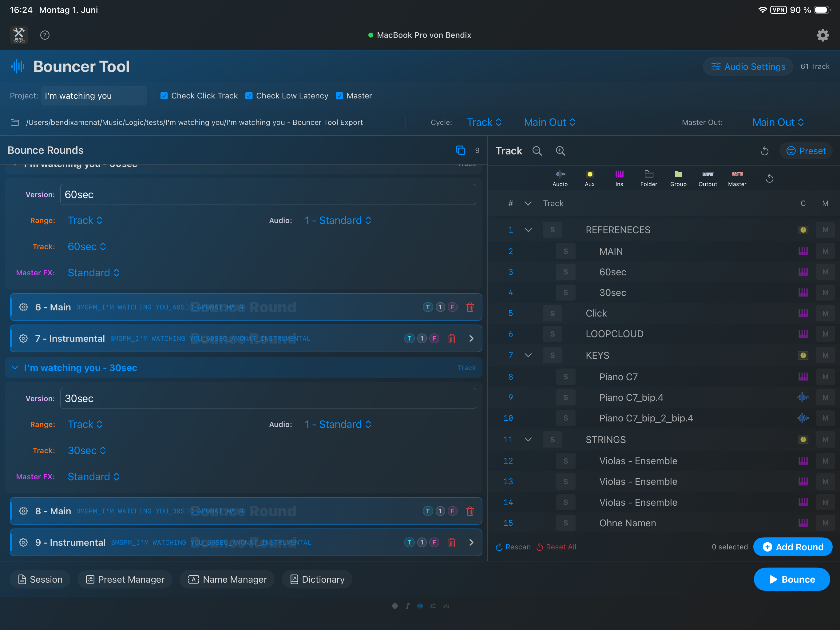Screen dimensions: 840x630
Task: Click the duplicate rounds icon
Action: point(460,150)
